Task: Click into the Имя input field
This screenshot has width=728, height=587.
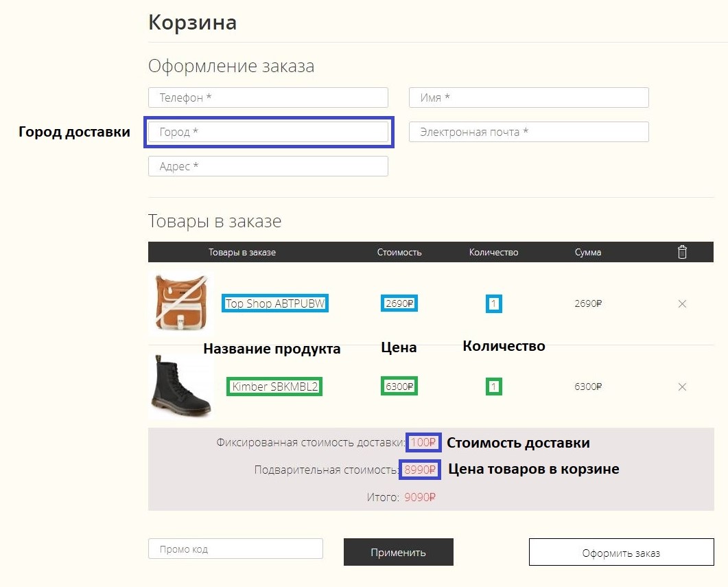Action: click(529, 97)
